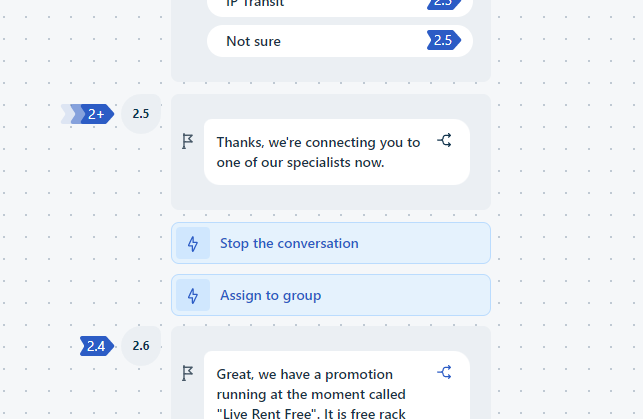Click the 2.5 jump tag on Not sure
The image size is (643, 419).
444,40
